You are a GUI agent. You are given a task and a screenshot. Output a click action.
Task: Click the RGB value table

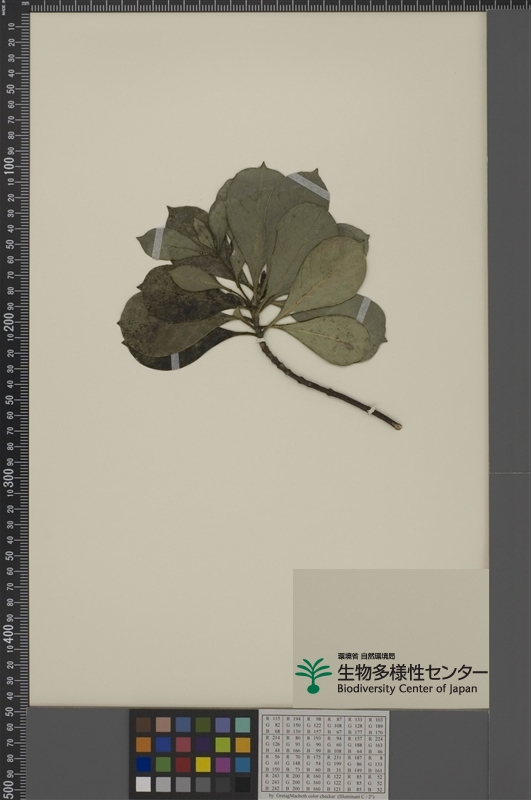coord(324,753)
